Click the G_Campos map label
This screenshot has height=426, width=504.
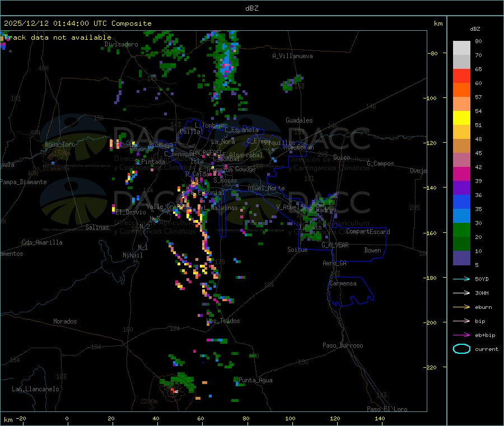[381, 163]
